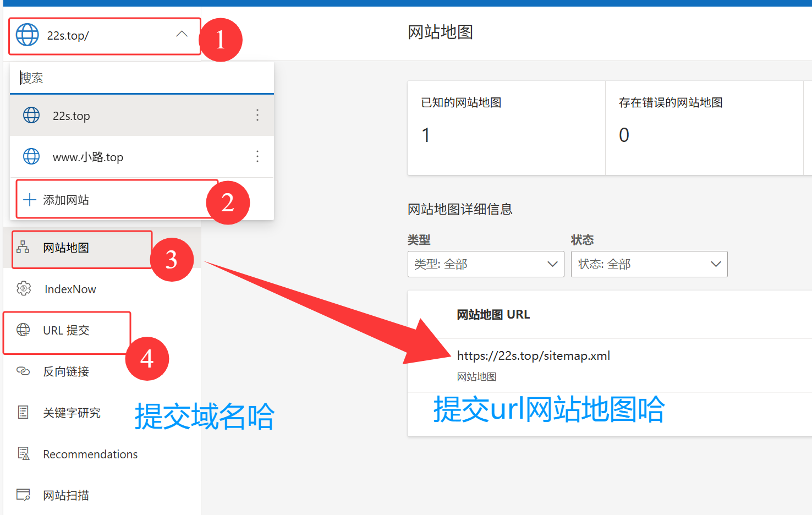Click the 存在错误的网站地图 card
The image size is (812, 515).
(704, 128)
